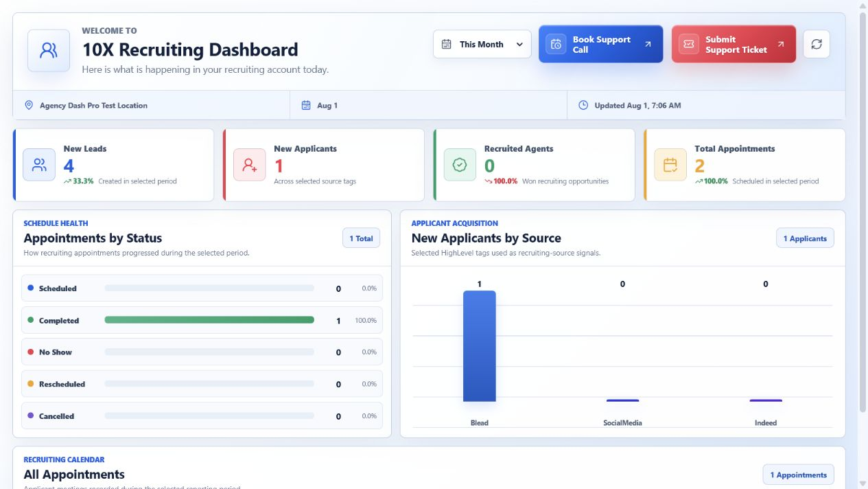Click the Indeed bar in the chart
Image resolution: width=868 pixels, height=489 pixels.
(766, 400)
